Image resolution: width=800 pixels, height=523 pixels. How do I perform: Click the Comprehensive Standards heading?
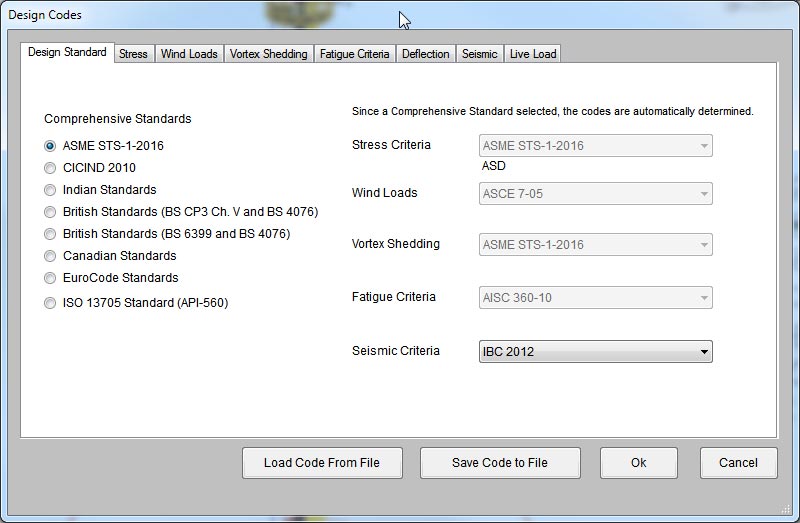tap(118, 119)
